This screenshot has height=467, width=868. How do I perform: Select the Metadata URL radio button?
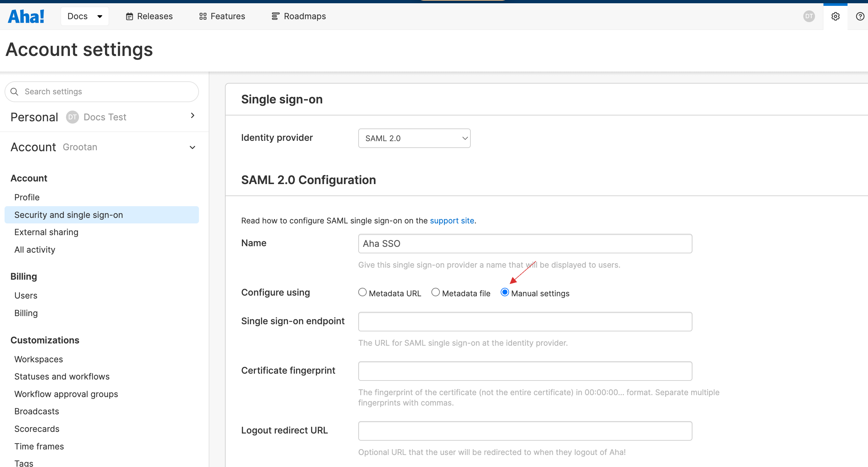point(362,292)
